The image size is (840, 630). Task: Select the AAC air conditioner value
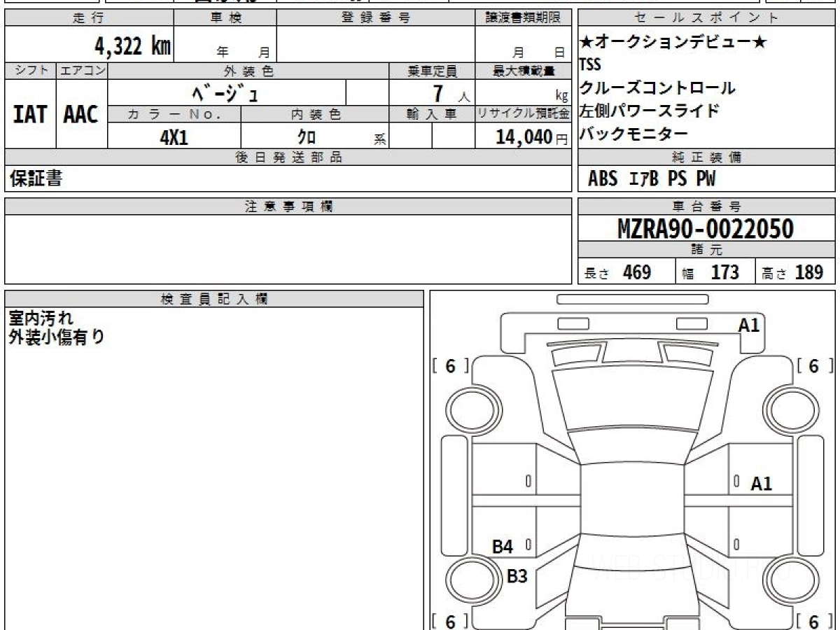click(81, 113)
